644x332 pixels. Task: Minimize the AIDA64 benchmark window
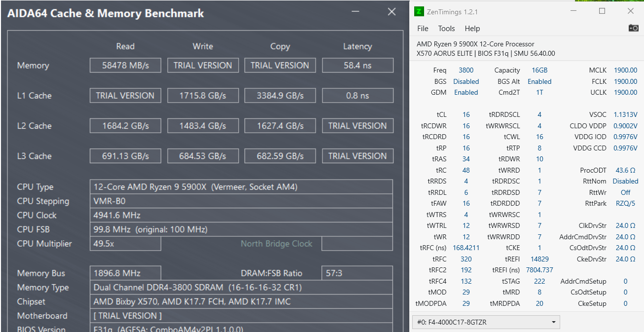pos(357,12)
